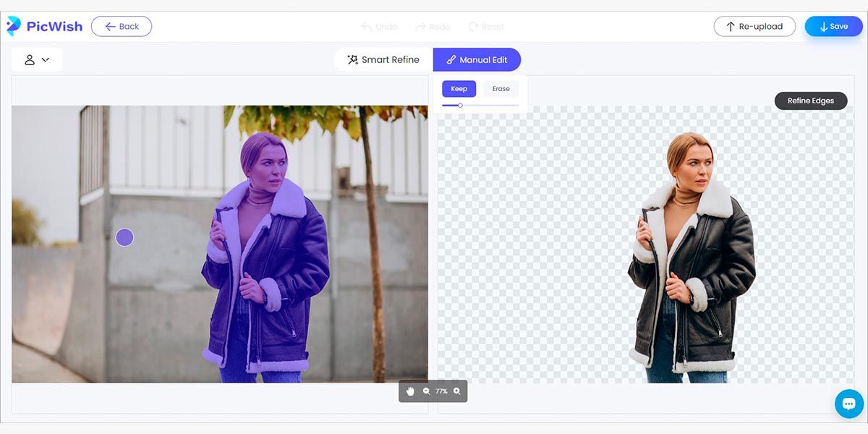The image size is (868, 434).
Task: Click the zoom in magnifier icon
Action: point(457,391)
